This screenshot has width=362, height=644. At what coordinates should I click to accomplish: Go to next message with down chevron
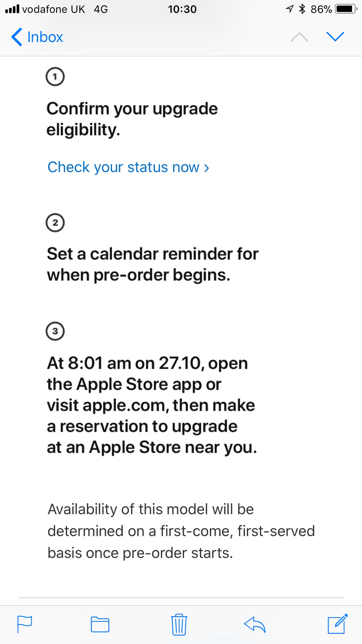(x=335, y=37)
